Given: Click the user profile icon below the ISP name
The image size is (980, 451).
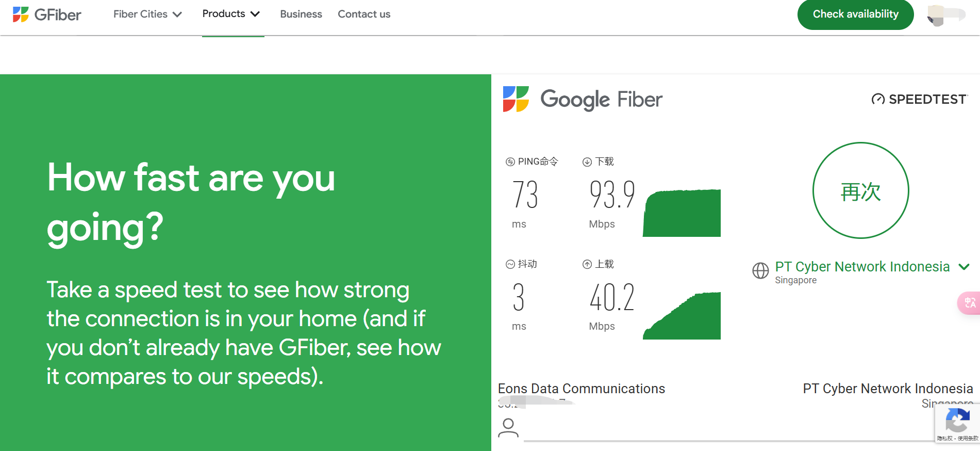Looking at the screenshot, I should (x=508, y=428).
